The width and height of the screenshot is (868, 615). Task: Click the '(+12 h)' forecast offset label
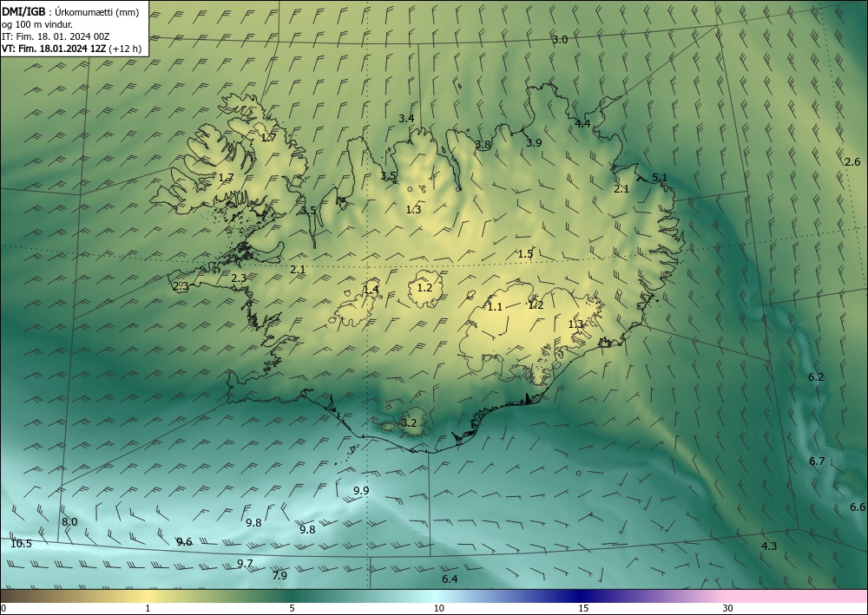125,49
